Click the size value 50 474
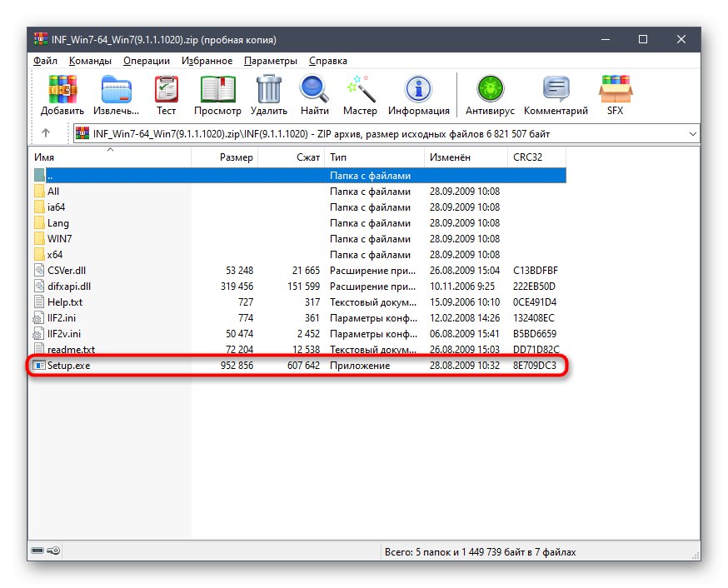The height and width of the screenshot is (588, 728). pyautogui.click(x=240, y=334)
